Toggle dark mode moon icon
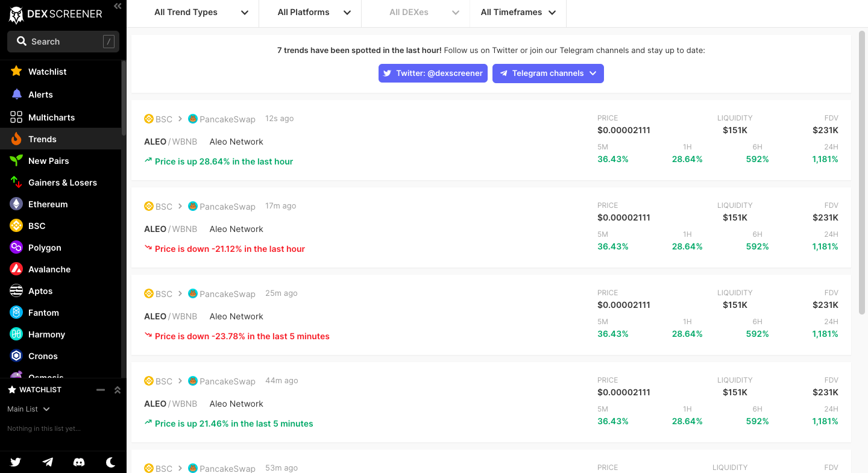The image size is (868, 473). (x=111, y=462)
